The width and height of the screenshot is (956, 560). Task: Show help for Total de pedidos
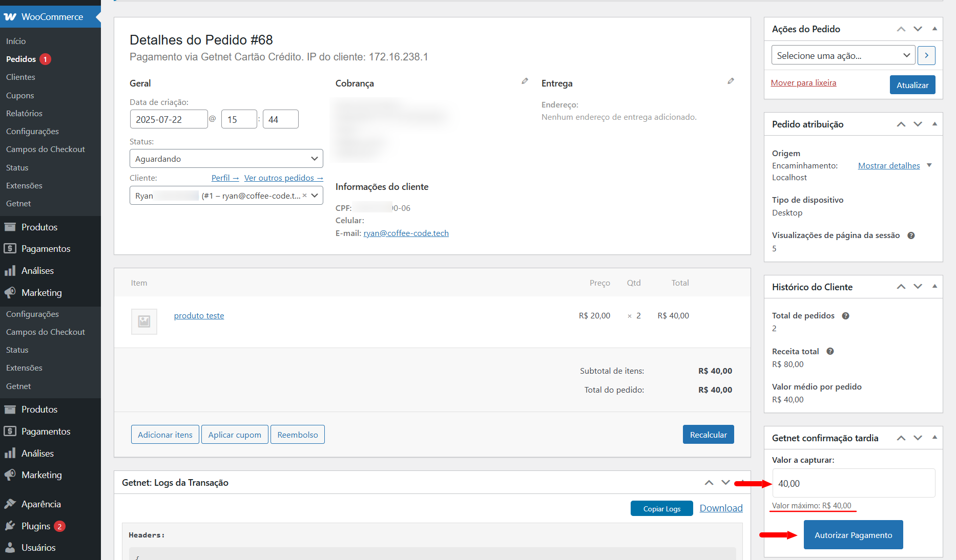tap(845, 316)
